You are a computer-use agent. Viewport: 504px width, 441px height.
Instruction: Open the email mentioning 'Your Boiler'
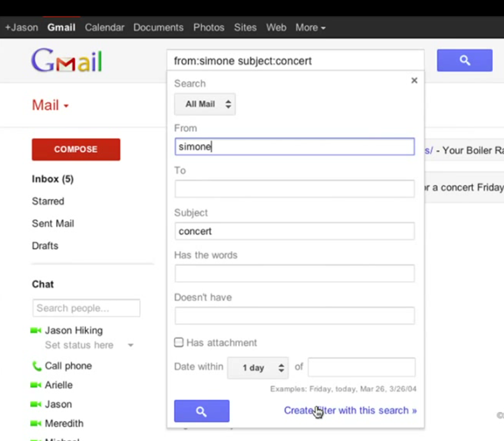pos(464,150)
